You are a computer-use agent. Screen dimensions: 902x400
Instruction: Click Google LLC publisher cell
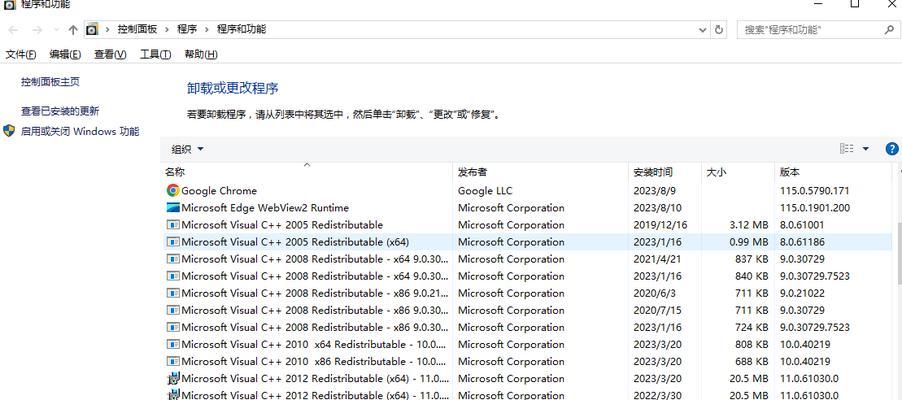pos(484,191)
